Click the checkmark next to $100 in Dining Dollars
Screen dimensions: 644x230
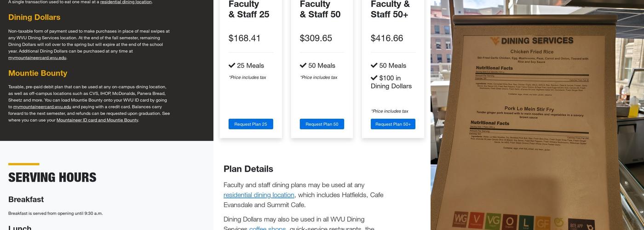click(374, 78)
